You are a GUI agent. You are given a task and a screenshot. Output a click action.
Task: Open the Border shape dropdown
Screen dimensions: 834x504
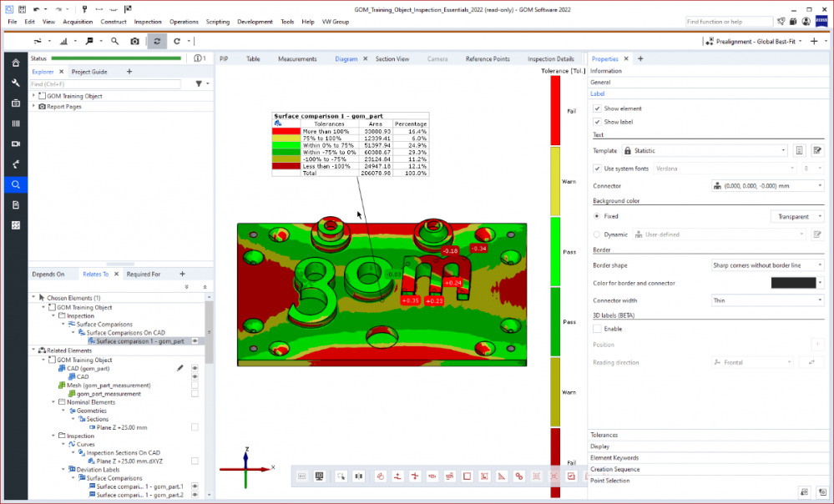[x=768, y=265]
